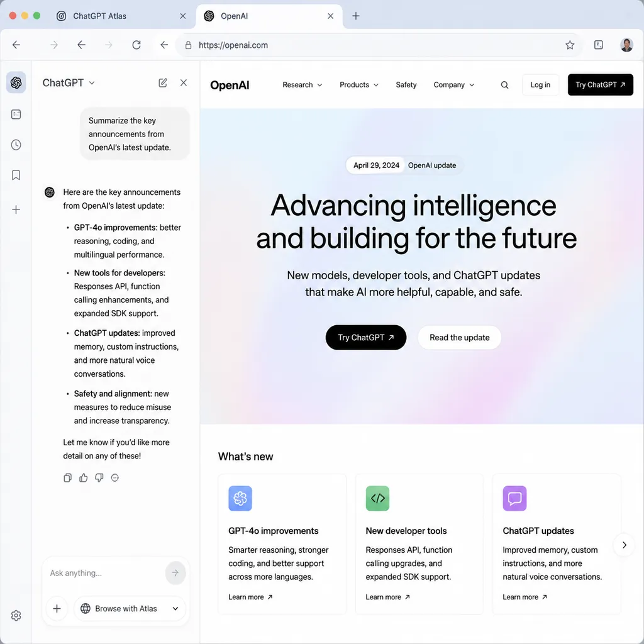The height and width of the screenshot is (644, 644).
Task: Learn more about ChatGPT updates
Action: 525,597
